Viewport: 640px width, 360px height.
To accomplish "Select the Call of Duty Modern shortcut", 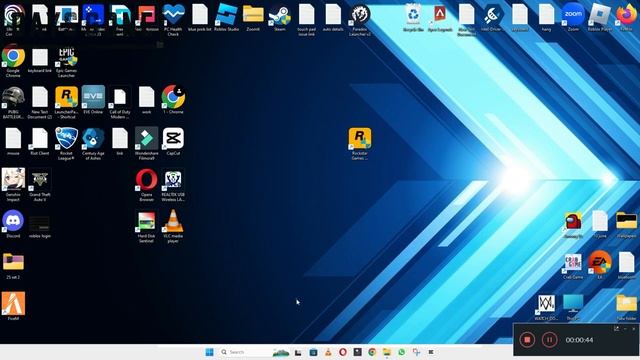I will (120, 97).
